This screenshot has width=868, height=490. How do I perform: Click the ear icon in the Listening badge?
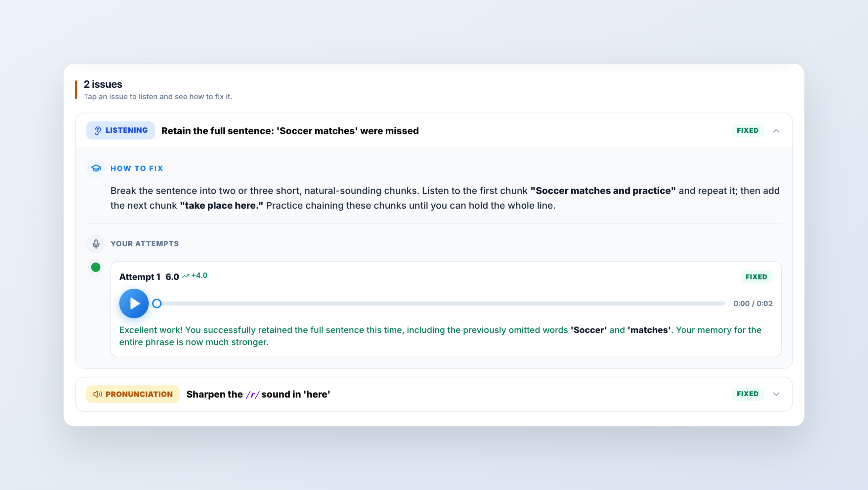click(x=98, y=130)
